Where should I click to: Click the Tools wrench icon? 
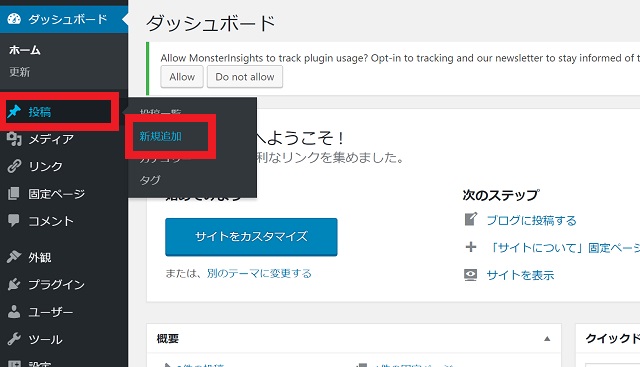click(x=14, y=339)
